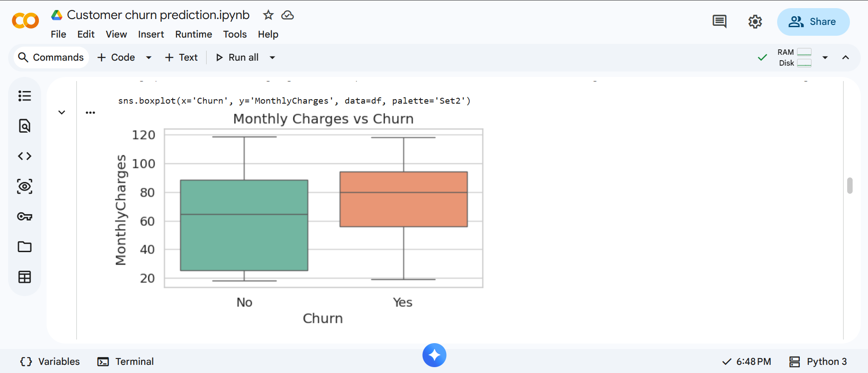The image size is (868, 373).
Task: Collapse the cell output with the chevron
Action: pyautogui.click(x=62, y=112)
